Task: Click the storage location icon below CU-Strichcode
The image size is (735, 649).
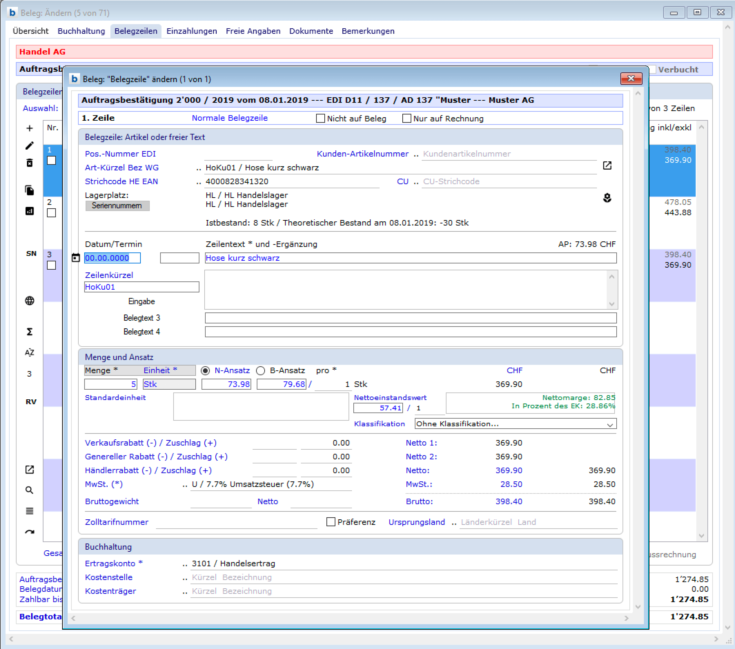Action: pos(606,199)
